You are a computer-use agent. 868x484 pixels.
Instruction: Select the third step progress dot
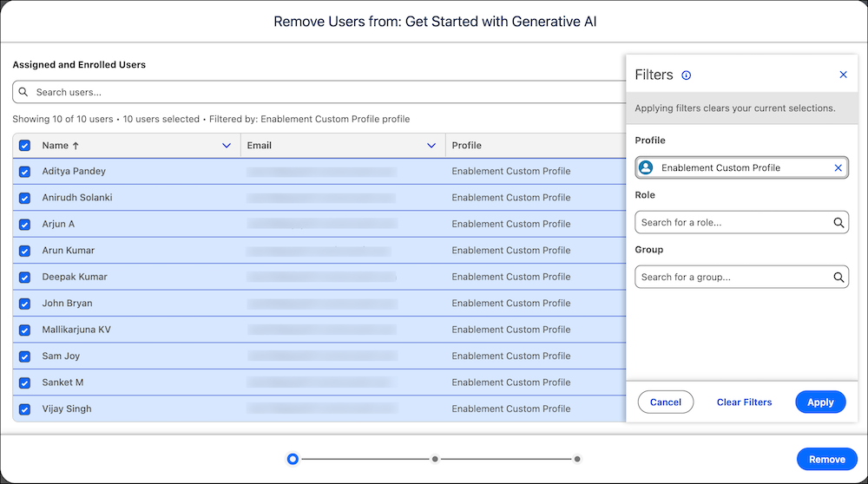click(x=577, y=459)
